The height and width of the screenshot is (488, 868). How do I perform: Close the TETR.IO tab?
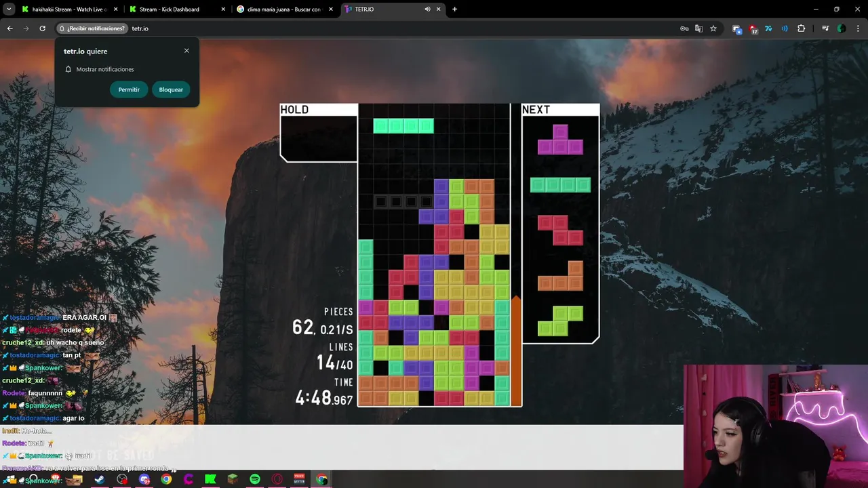tap(439, 9)
